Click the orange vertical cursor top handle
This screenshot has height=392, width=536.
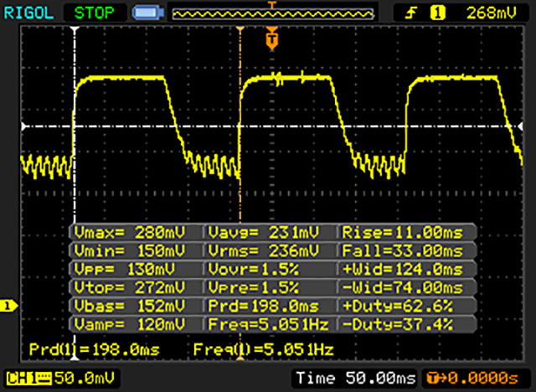[x=240, y=29]
